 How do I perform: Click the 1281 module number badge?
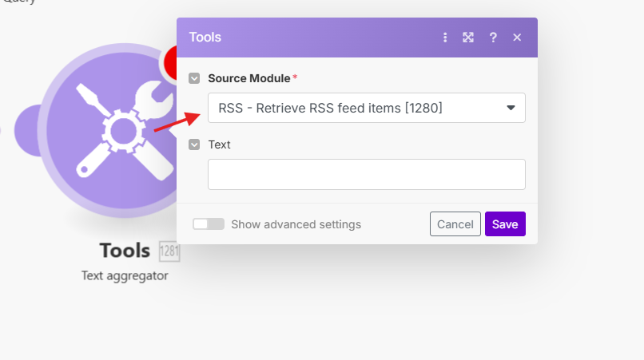click(x=169, y=251)
